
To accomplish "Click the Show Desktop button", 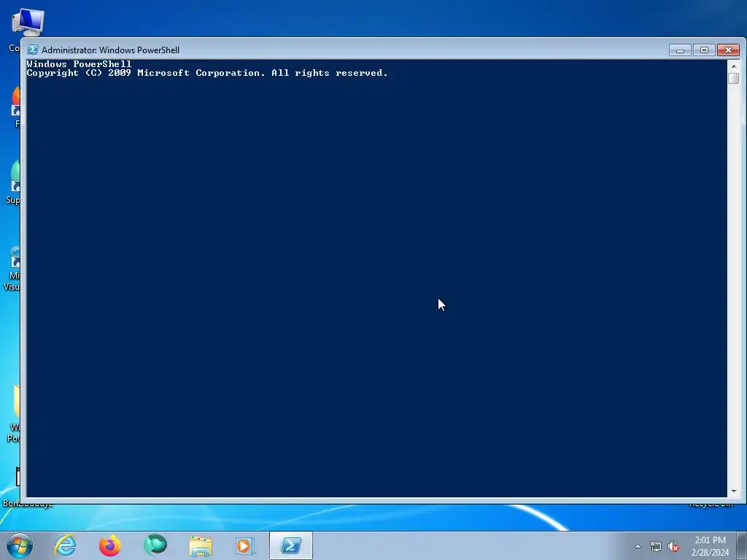I will pos(742,546).
